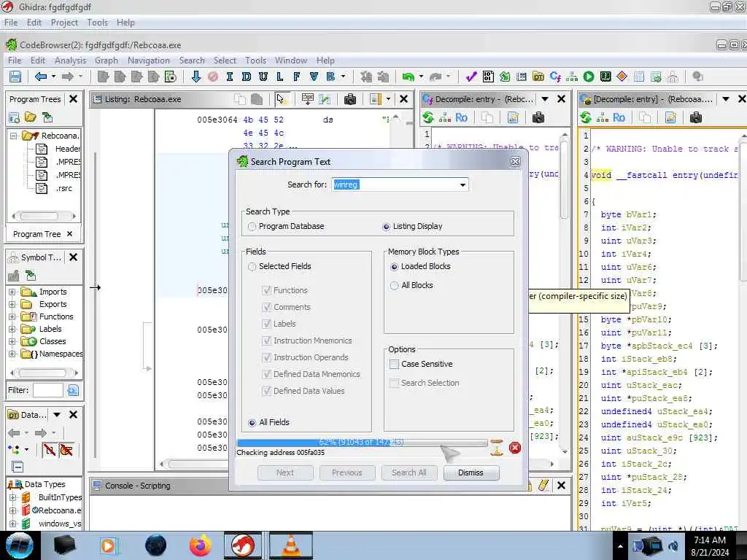
Task: Click the cursor select icon in Listing header
Action: click(x=281, y=99)
